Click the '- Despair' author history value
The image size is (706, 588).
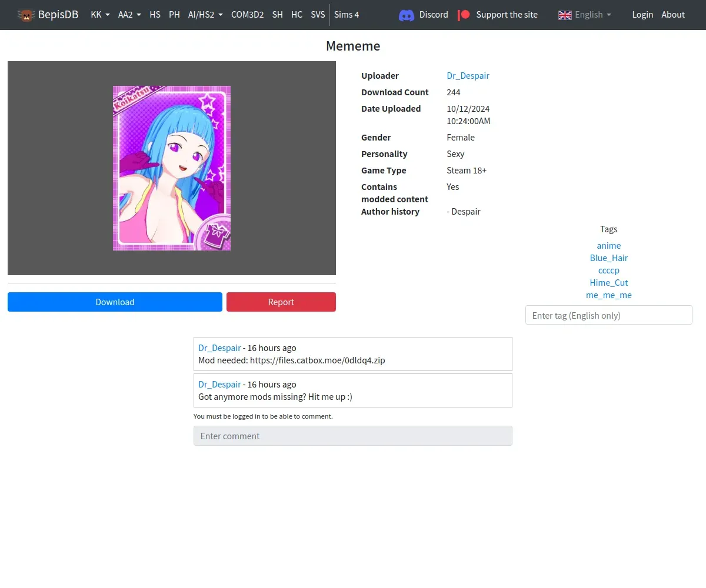click(464, 212)
